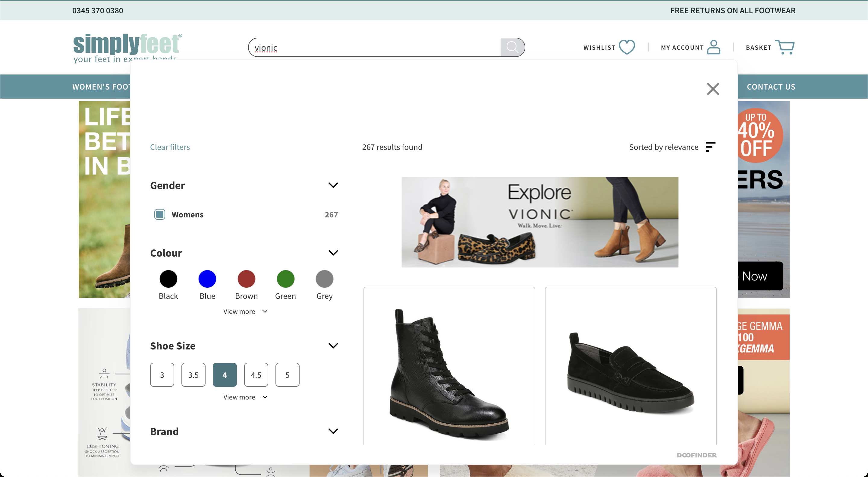Click the 40% off banner behind overlay

763,199
